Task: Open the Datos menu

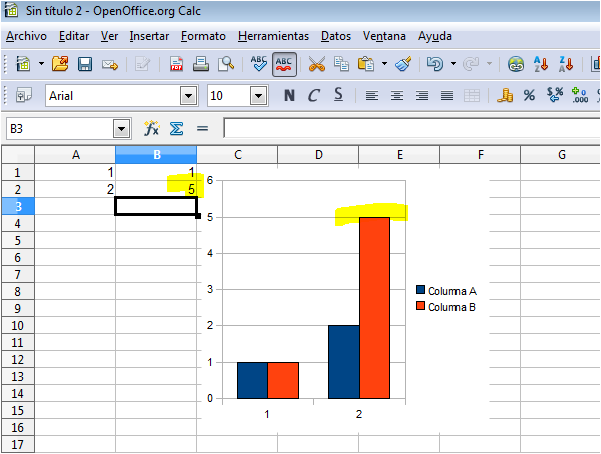Action: (x=336, y=36)
